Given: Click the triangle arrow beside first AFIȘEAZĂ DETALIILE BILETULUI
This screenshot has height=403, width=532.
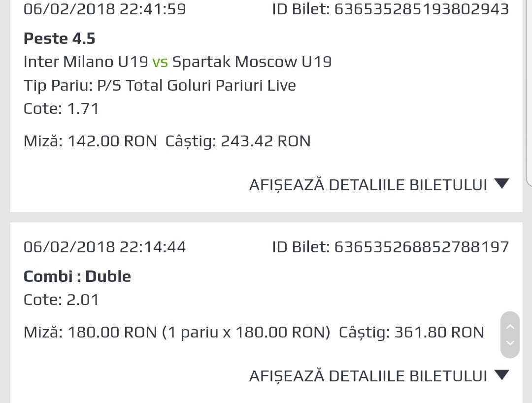Looking at the screenshot, I should pos(502,184).
